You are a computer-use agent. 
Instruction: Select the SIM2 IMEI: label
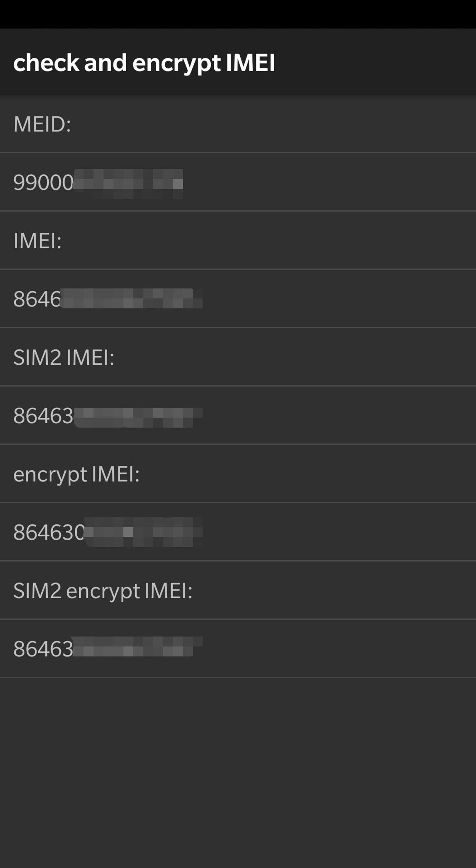point(64,357)
